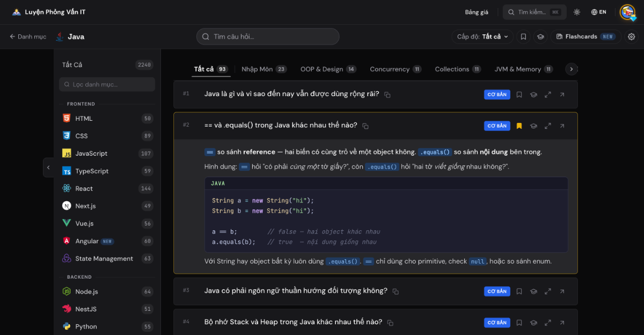Copy question #3 text
Viewport: 644px width, 335px height.
396,292
